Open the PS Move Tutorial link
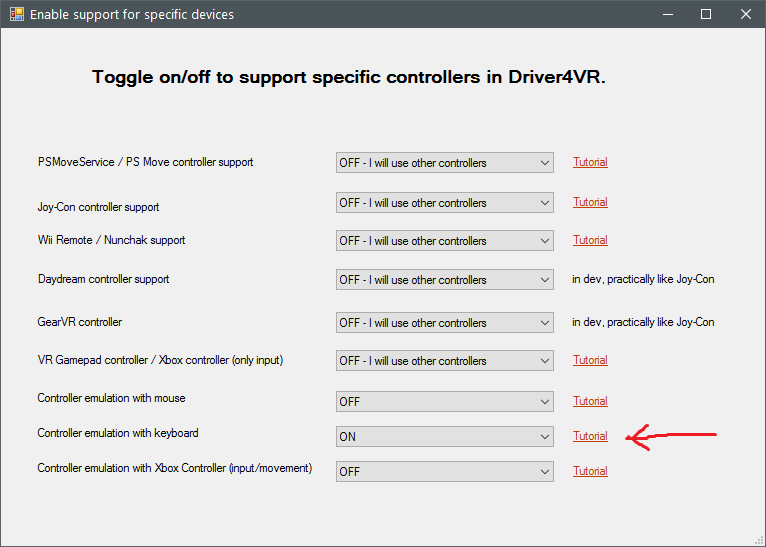 590,162
